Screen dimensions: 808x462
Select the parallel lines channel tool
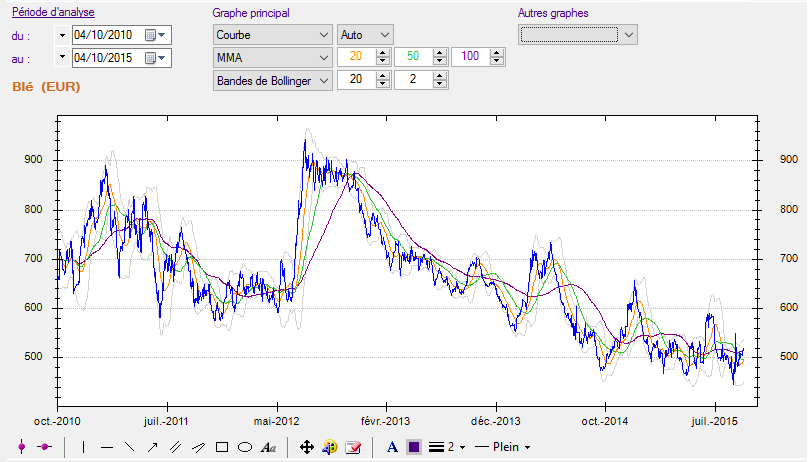(x=175, y=447)
